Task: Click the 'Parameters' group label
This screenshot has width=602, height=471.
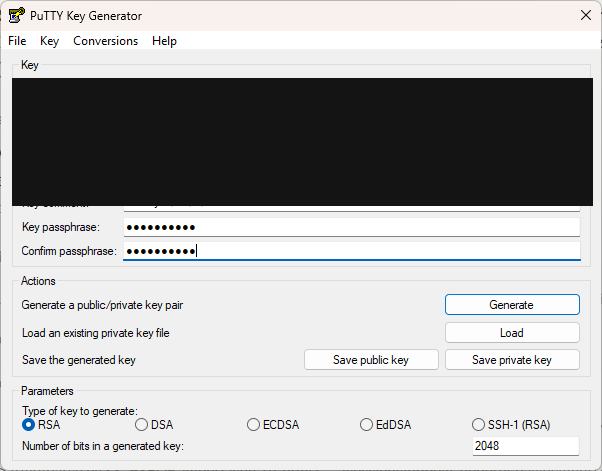Action: [47, 391]
